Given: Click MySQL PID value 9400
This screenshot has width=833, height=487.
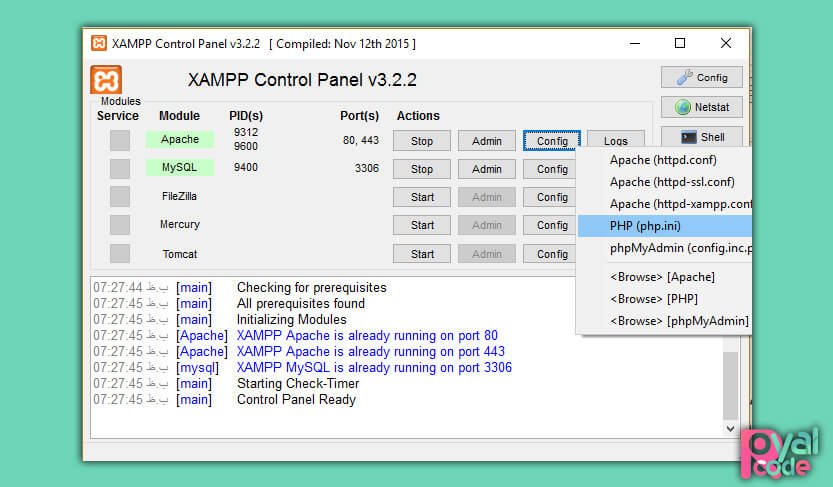Looking at the screenshot, I should pyautogui.click(x=245, y=167).
